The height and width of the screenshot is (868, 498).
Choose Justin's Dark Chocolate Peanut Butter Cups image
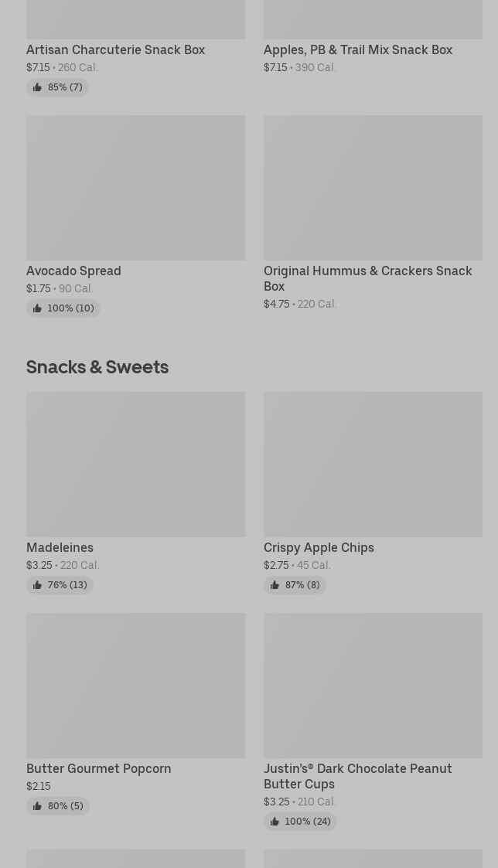[373, 685]
